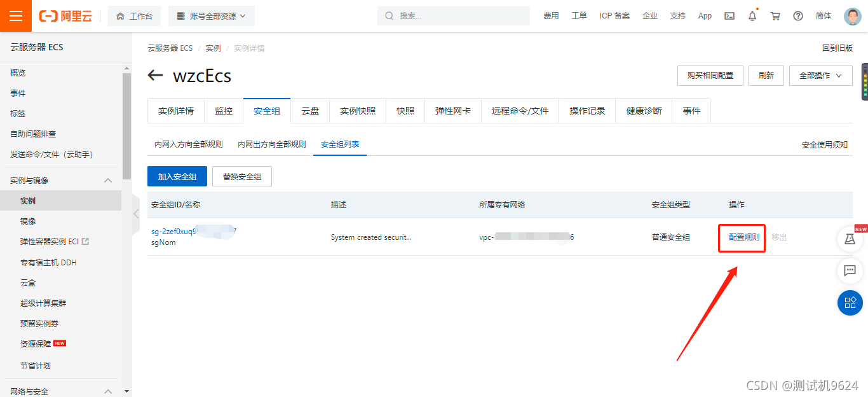Switch to 远程命令/文件 tab
The height and width of the screenshot is (397, 868).
point(520,111)
